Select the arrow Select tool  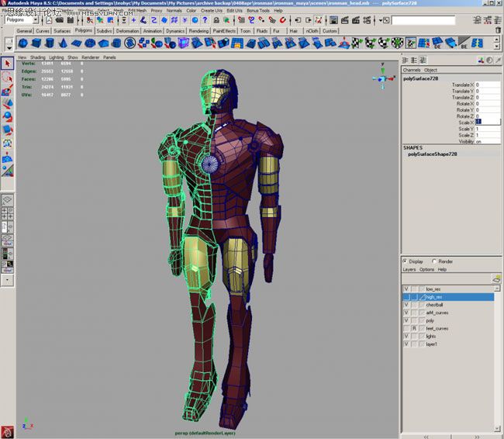pyautogui.click(x=8, y=64)
